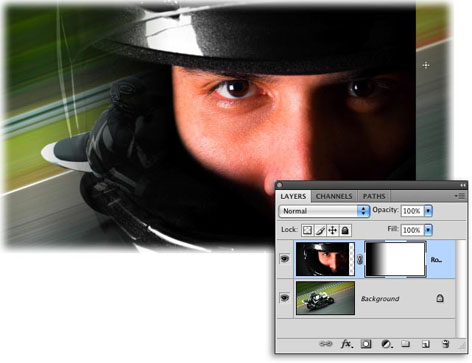This screenshot has height=363, width=472.
Task: Select the Layers tab
Action: pos(293,196)
